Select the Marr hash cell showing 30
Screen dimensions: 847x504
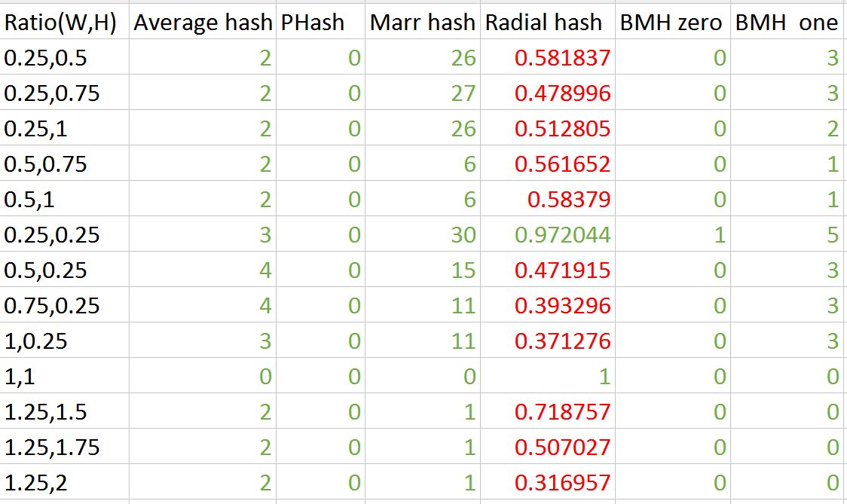[423, 234]
